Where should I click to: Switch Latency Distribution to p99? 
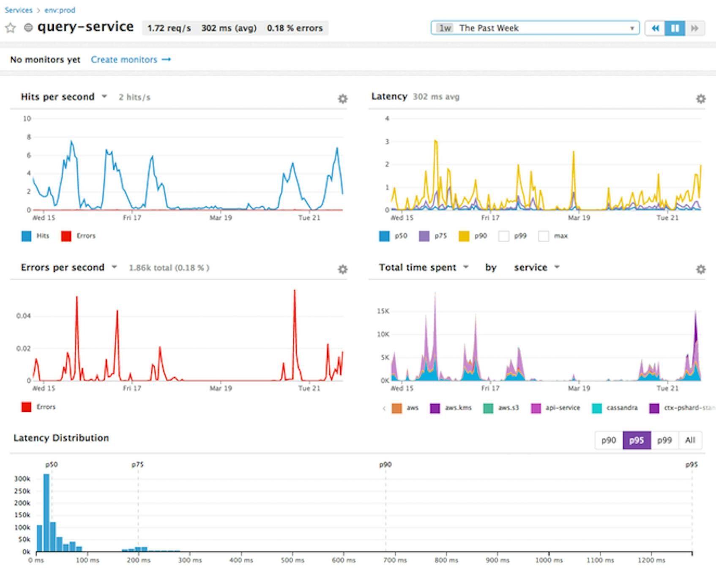[664, 440]
